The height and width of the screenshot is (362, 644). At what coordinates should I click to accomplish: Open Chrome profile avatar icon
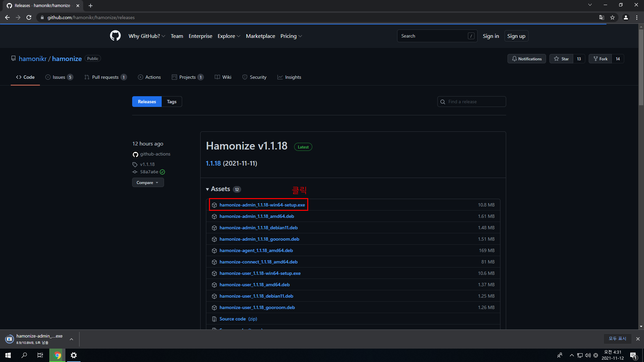pyautogui.click(x=626, y=17)
